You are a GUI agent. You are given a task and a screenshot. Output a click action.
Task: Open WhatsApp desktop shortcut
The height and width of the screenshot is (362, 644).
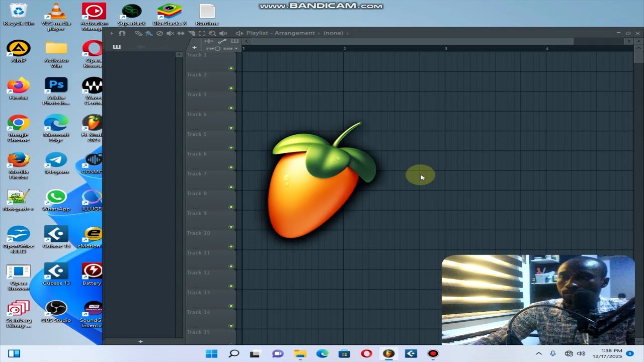coord(56,200)
